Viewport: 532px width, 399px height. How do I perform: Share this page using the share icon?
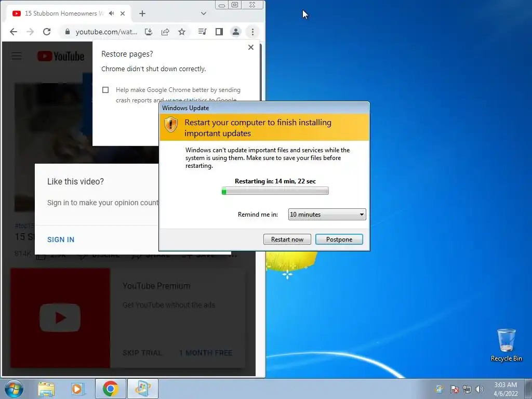165,32
